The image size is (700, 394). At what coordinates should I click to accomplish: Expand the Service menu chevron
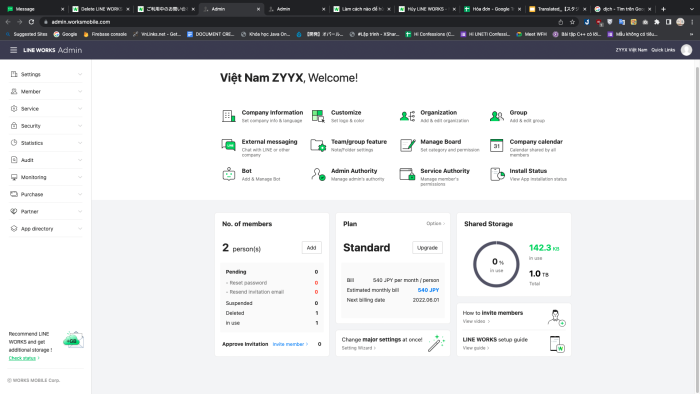pos(80,108)
